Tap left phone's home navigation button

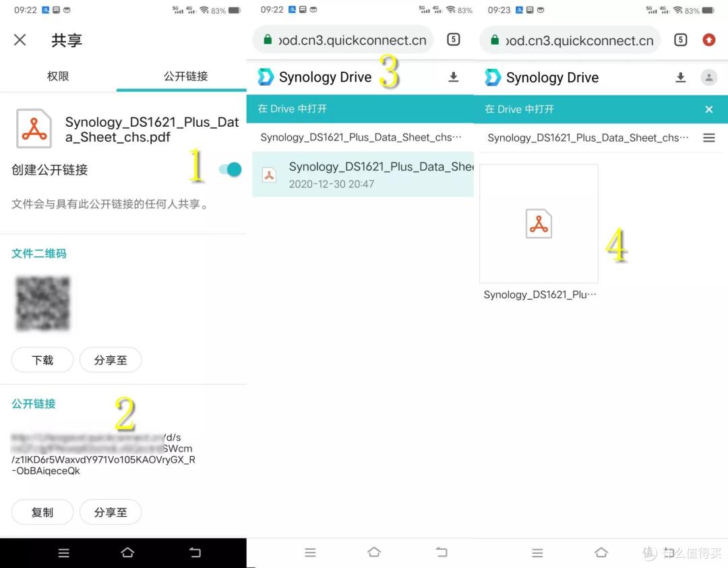click(x=127, y=552)
